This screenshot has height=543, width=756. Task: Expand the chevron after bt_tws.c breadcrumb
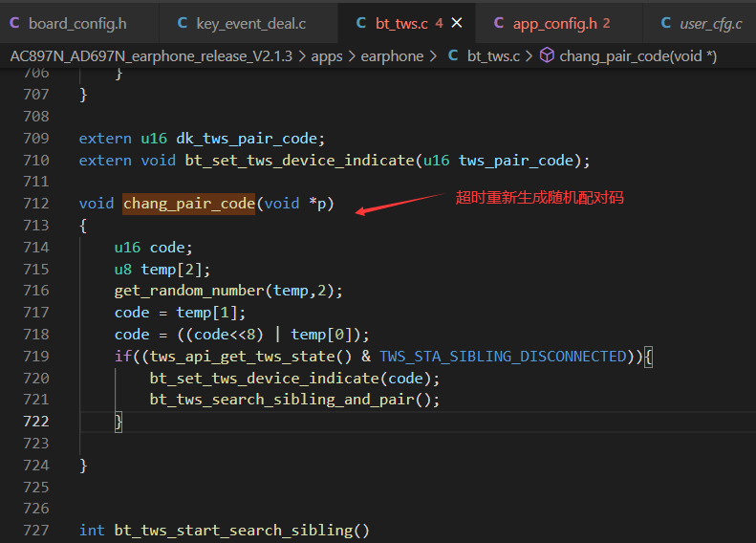pos(529,57)
